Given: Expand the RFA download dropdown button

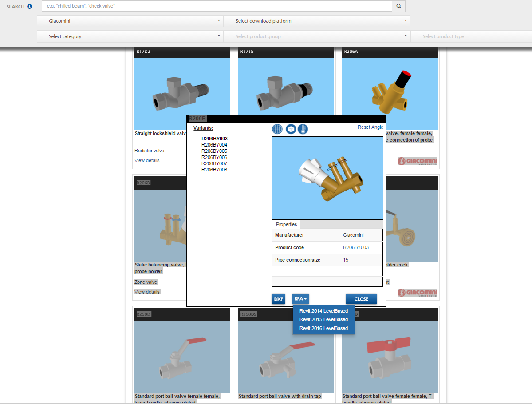Looking at the screenshot, I should click(300, 299).
